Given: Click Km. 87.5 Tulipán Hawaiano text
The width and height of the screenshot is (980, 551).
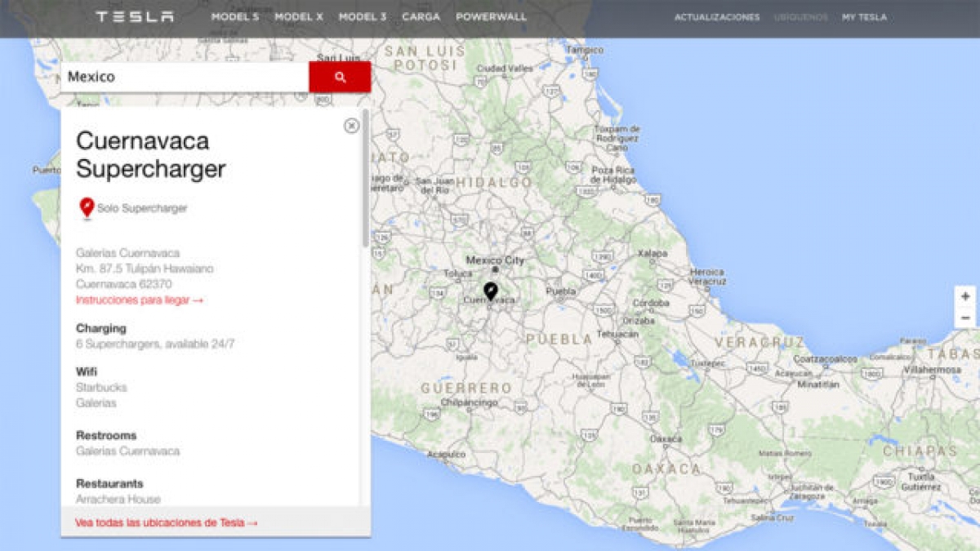Looking at the screenshot, I should coord(145,269).
